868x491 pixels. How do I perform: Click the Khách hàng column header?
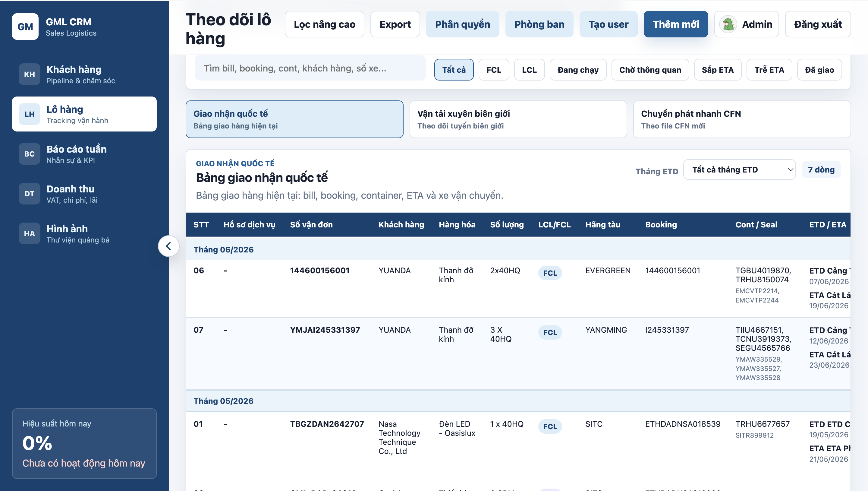coord(401,225)
